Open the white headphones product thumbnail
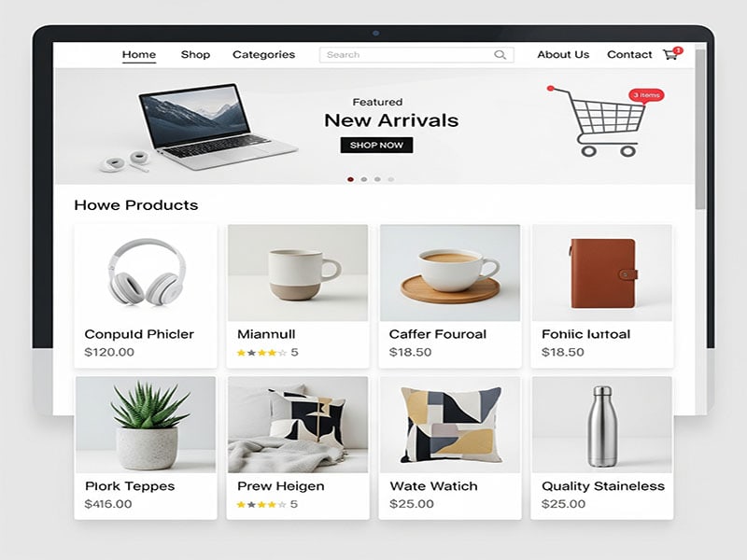The height and width of the screenshot is (560, 747). pos(146,273)
